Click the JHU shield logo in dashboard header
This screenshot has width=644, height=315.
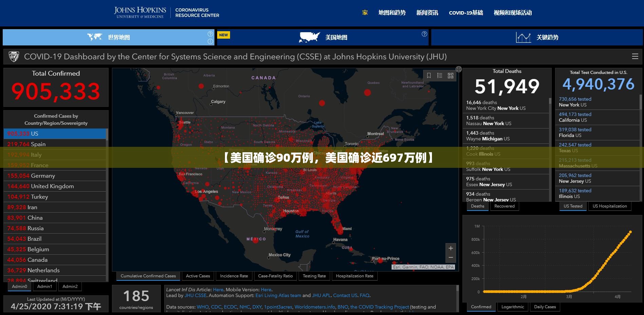tap(14, 57)
